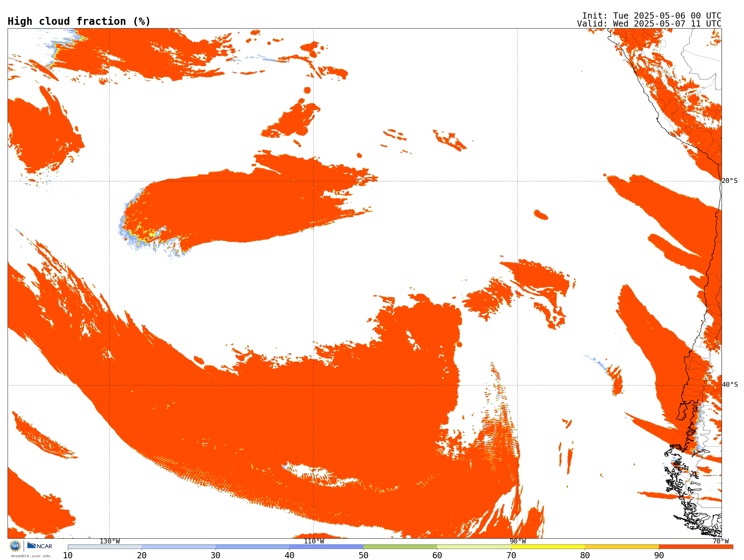Viewport: 744px width, 560px height.
Task: Click the NSF logo icon
Action: pos(15,546)
